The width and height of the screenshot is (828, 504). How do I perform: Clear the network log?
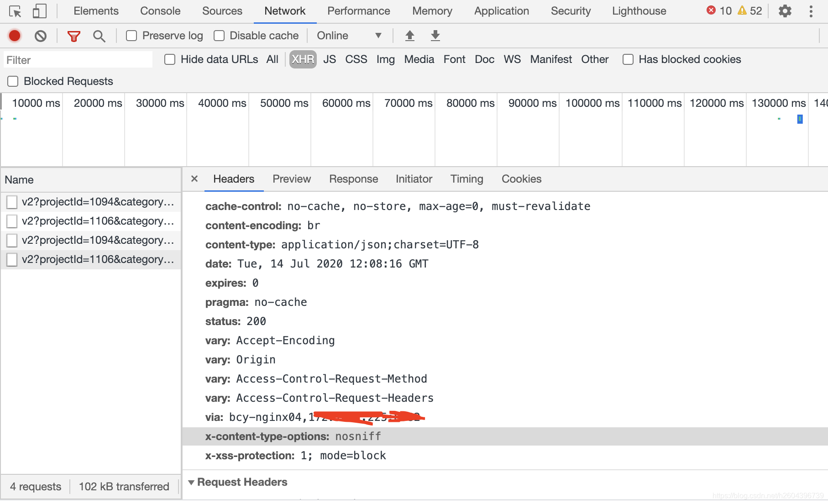click(x=41, y=36)
